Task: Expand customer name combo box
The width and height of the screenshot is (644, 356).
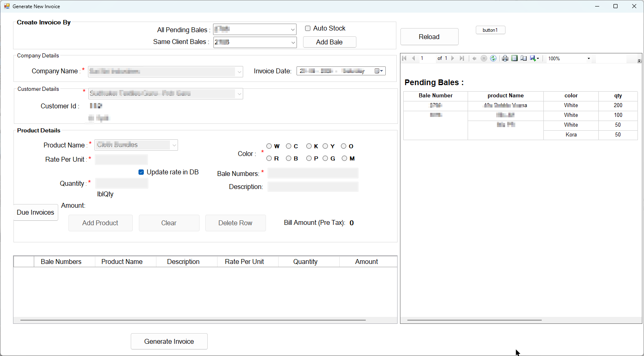Action: point(239,94)
